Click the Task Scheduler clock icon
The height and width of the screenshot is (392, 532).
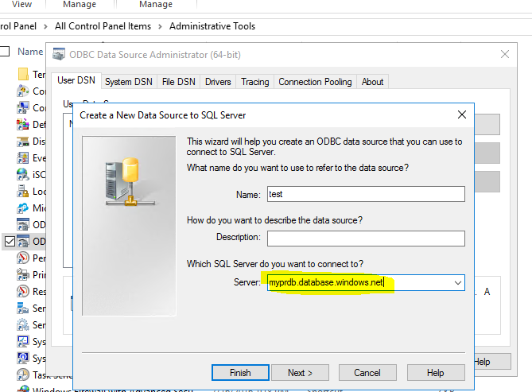pos(23,375)
